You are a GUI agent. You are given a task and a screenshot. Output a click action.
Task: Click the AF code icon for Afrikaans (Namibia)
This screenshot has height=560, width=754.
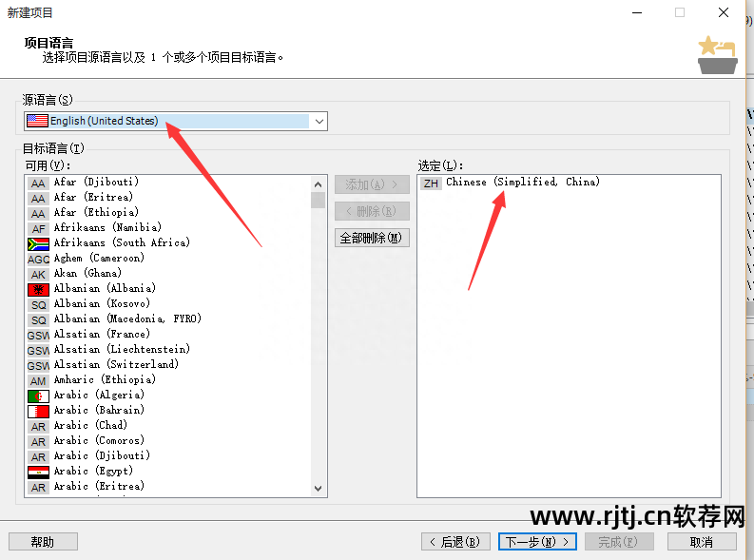(38, 229)
